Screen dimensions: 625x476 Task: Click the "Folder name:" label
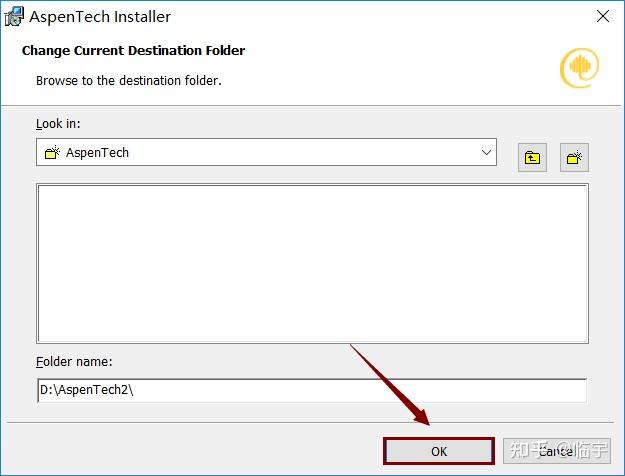(74, 361)
